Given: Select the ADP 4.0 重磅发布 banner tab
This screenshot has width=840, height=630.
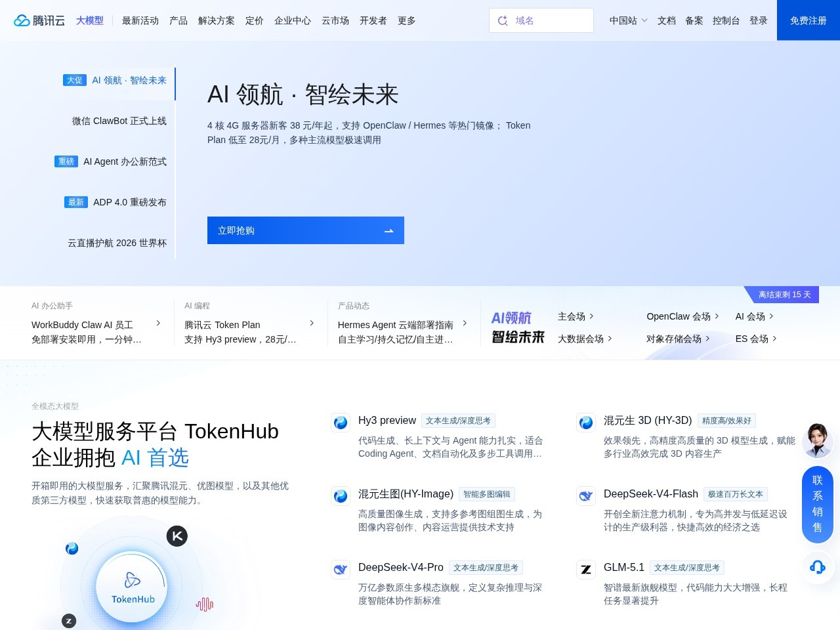Looking at the screenshot, I should click(115, 202).
